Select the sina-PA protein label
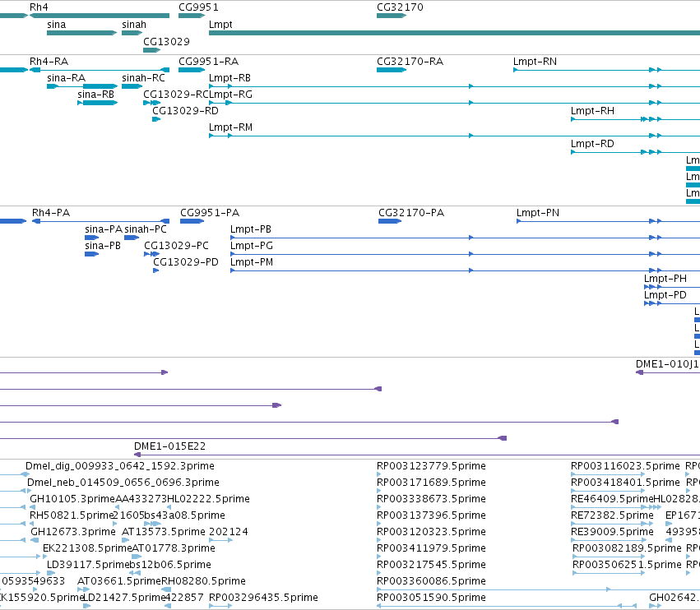The width and height of the screenshot is (700, 610). [x=104, y=229]
